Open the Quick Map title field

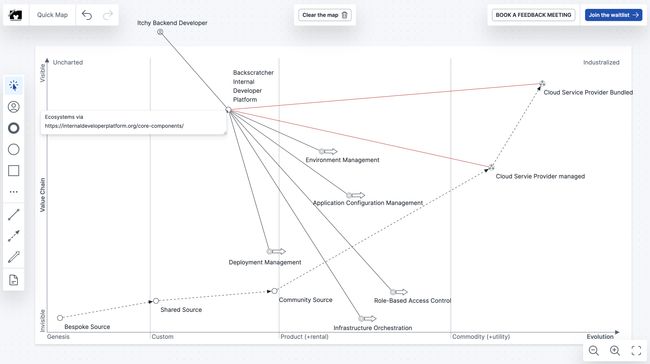point(52,15)
